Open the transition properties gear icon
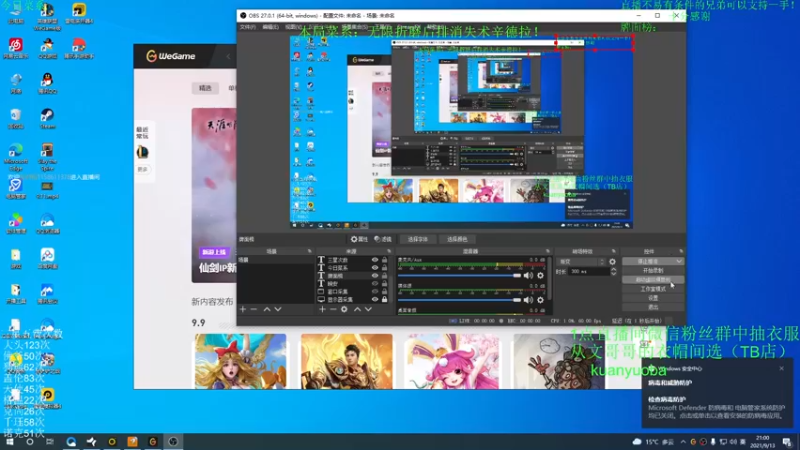800x450 pixels. 612,262
